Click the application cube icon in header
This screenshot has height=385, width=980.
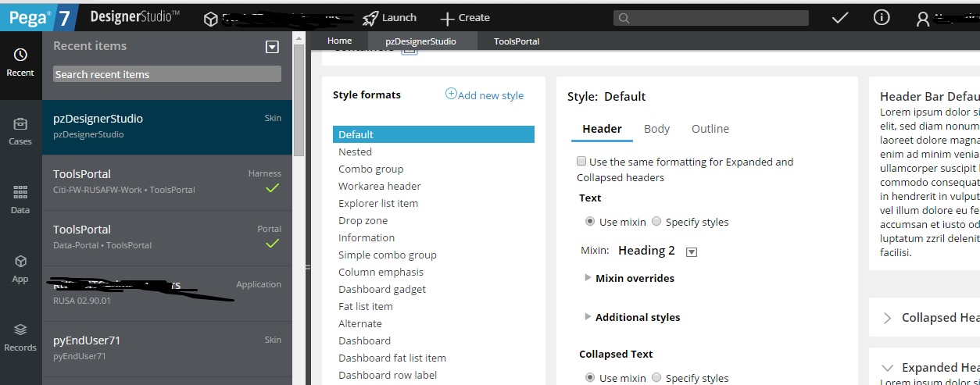click(x=210, y=19)
